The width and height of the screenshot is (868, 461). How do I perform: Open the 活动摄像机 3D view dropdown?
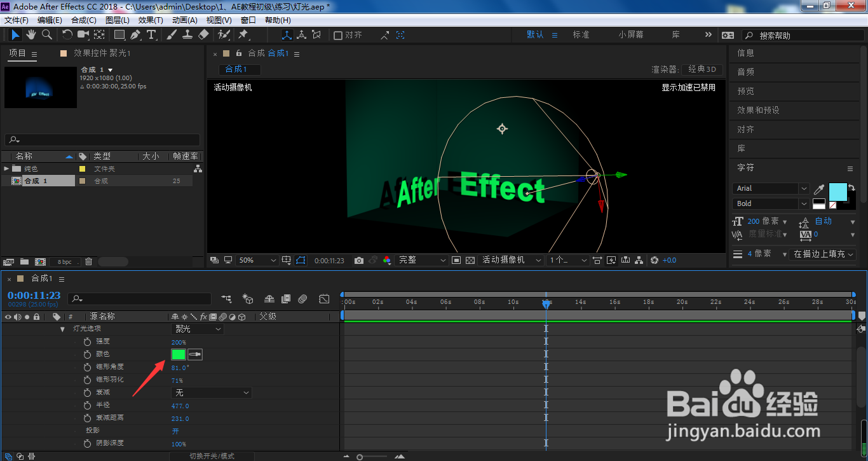tap(511, 260)
